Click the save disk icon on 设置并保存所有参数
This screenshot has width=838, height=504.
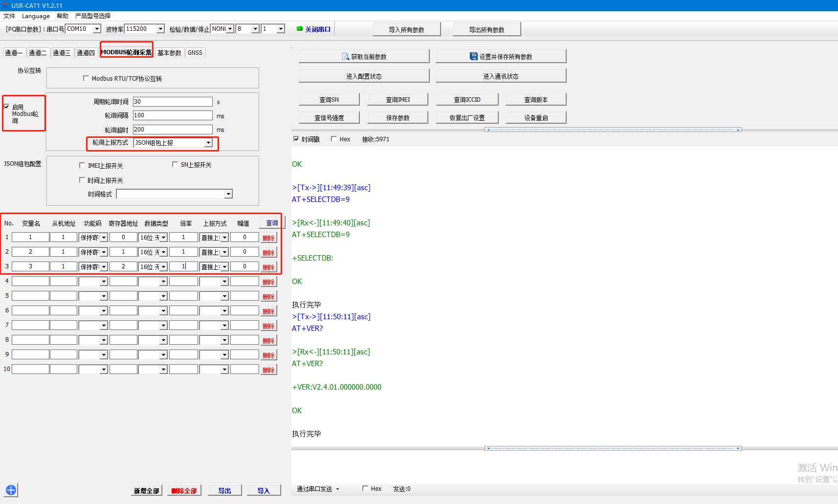473,57
